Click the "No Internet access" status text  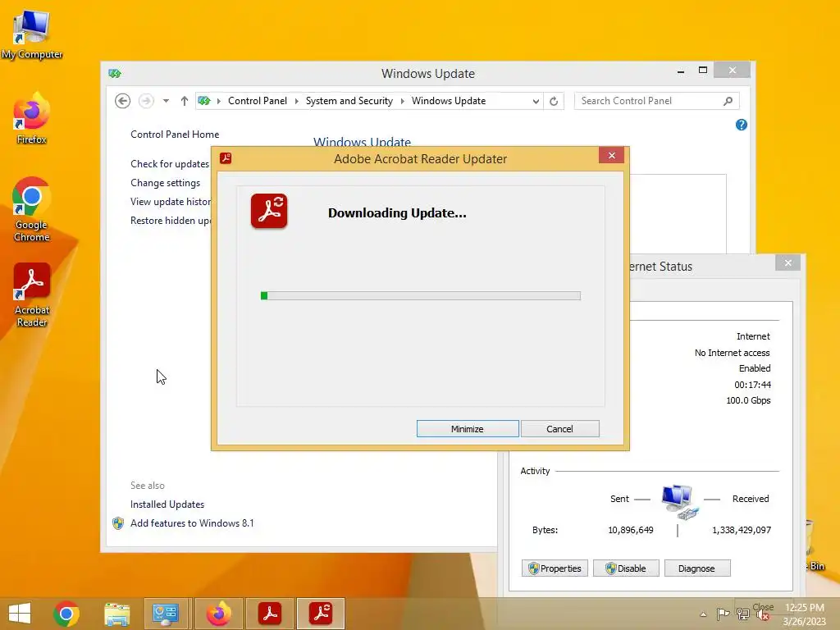(732, 353)
